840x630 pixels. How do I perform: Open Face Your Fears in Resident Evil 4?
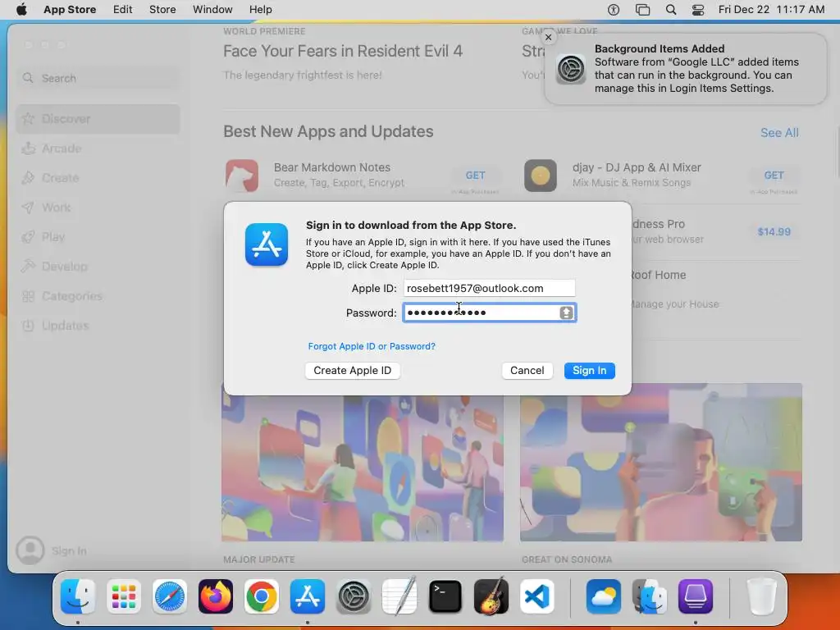pyautogui.click(x=343, y=51)
